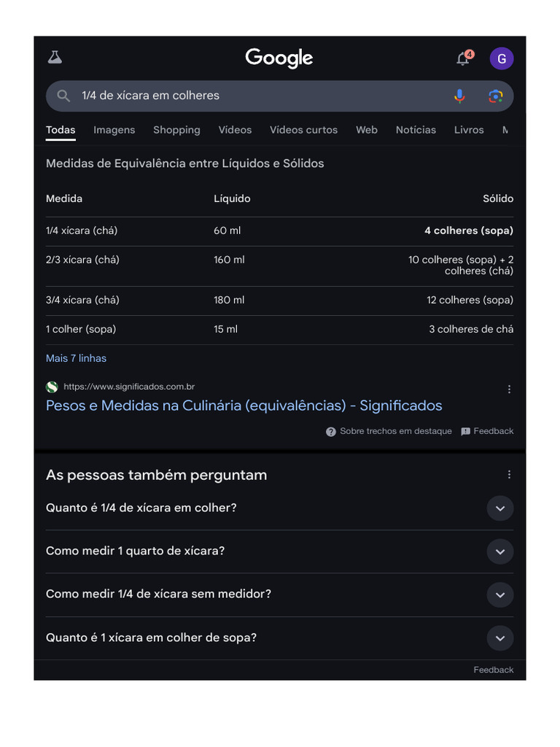
Task: Open Google account profile avatar
Action: 502,58
